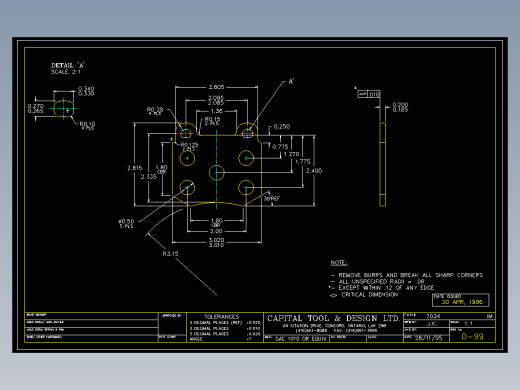Select the 1:1 scale value in title block

pos(468,323)
